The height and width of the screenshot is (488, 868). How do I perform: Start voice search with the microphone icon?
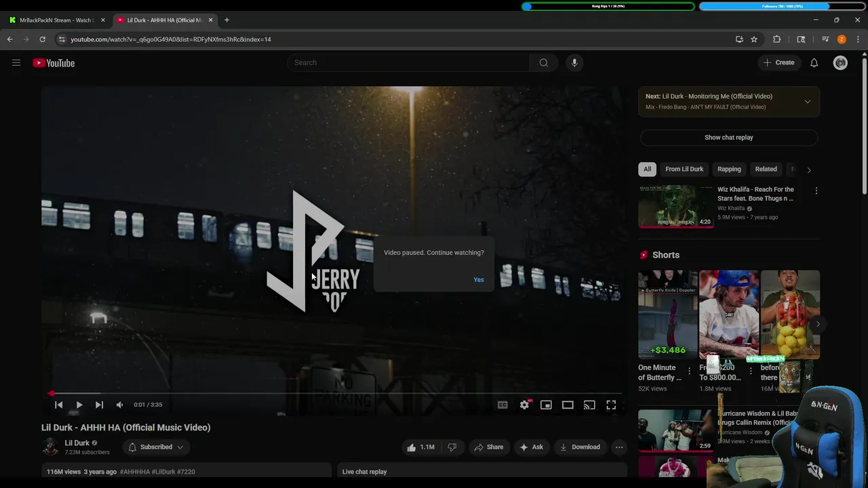pos(574,62)
